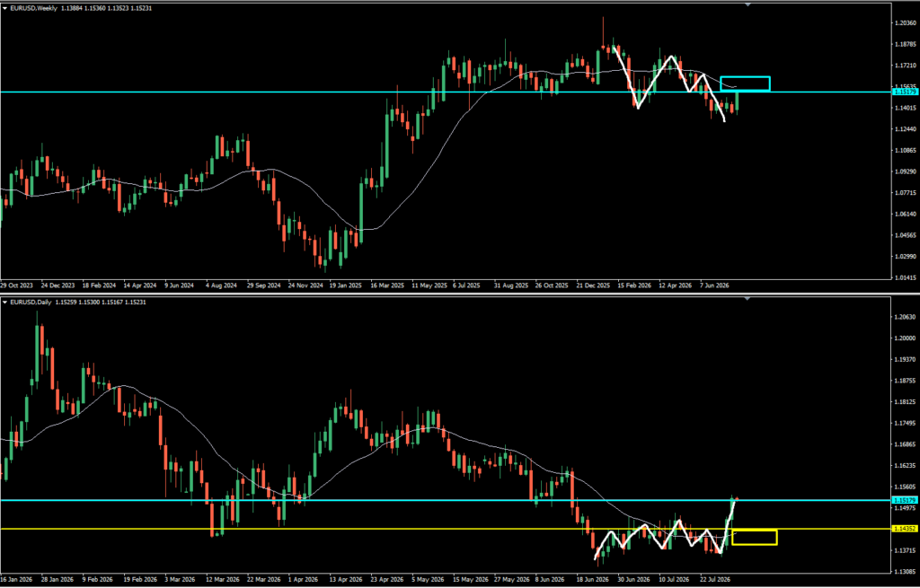Click the chart shift marker atop the Daily chart

(747, 298)
